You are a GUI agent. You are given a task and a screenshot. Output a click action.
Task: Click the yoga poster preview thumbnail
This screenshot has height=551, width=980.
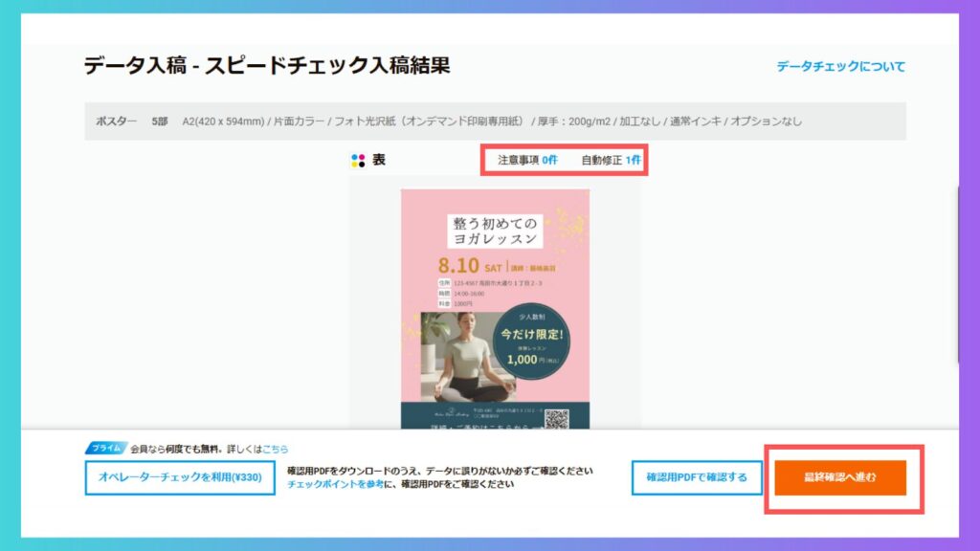[x=495, y=309]
